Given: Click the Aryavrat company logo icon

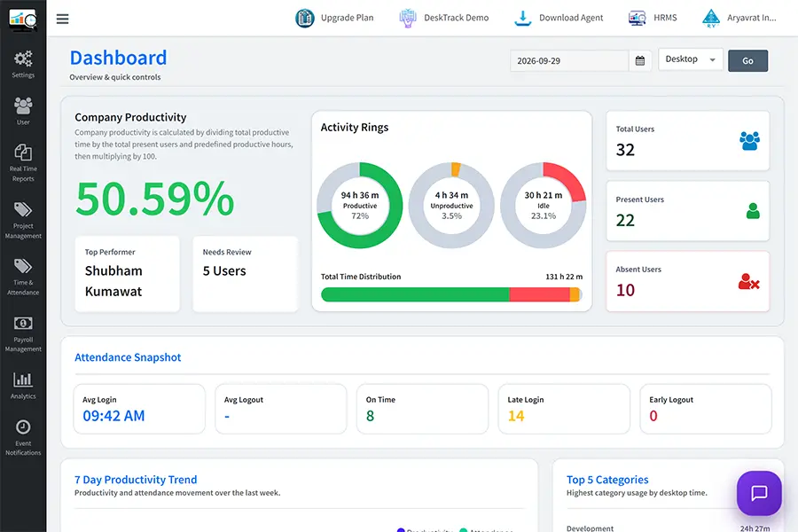Looking at the screenshot, I should click(711, 18).
